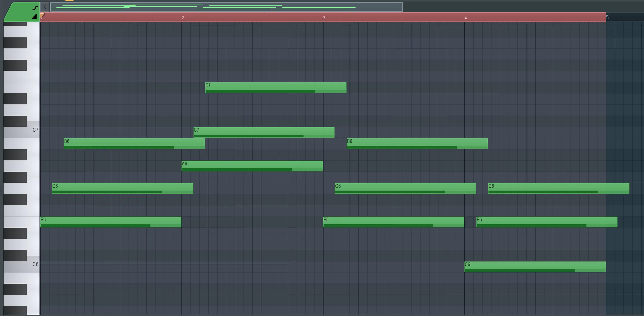Jump to bar 5 on the timeline
Image resolution: width=644 pixels, height=316 pixels.
(607, 18)
